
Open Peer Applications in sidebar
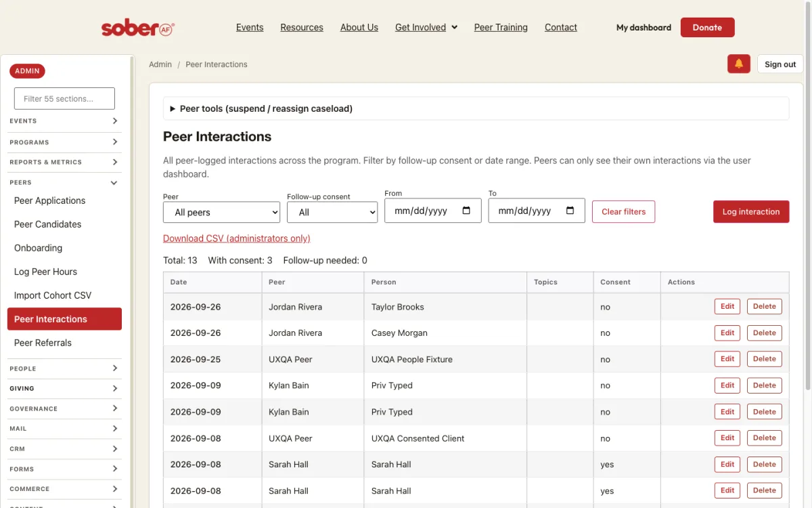coord(64,200)
